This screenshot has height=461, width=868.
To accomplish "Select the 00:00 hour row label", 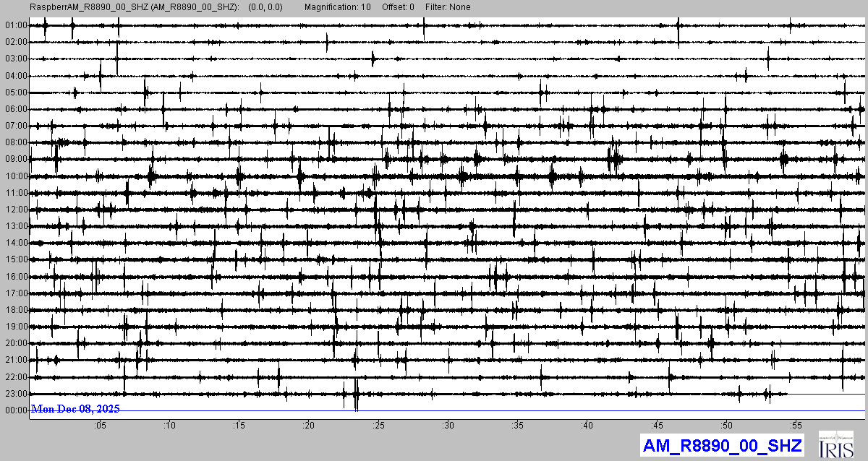I will click(x=15, y=410).
